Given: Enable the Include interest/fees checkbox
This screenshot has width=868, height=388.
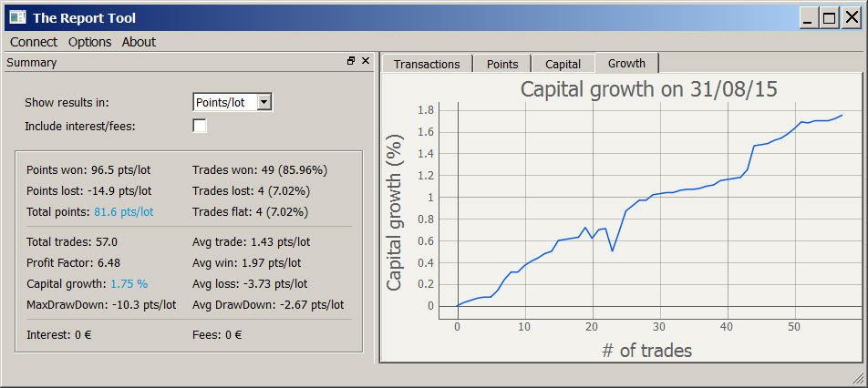Looking at the screenshot, I should pyautogui.click(x=200, y=126).
